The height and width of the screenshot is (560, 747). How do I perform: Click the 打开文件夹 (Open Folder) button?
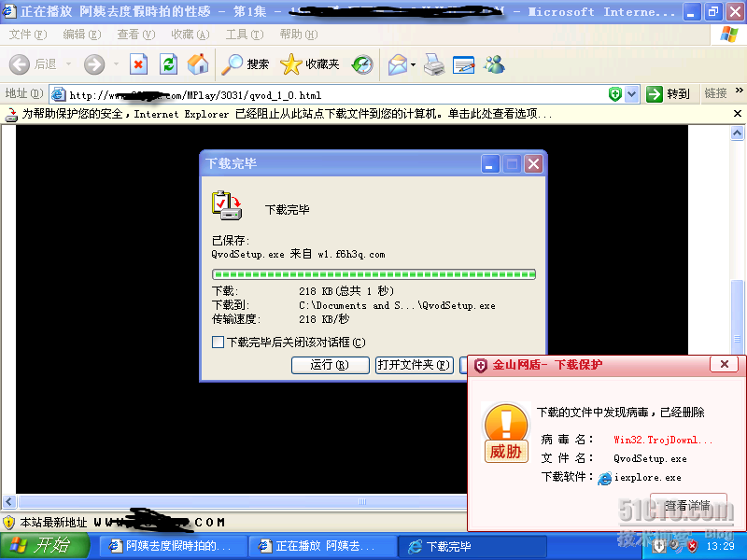click(x=414, y=365)
